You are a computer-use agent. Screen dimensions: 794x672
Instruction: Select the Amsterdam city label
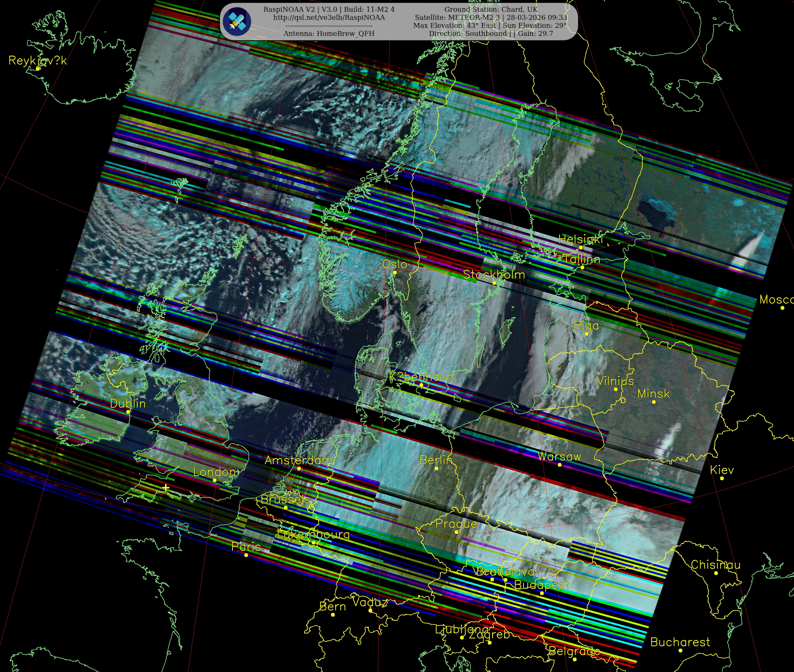pos(299,460)
